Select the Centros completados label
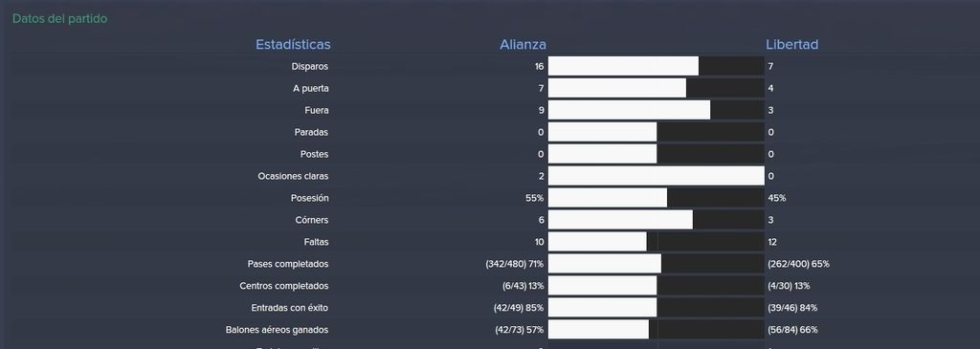 point(283,286)
